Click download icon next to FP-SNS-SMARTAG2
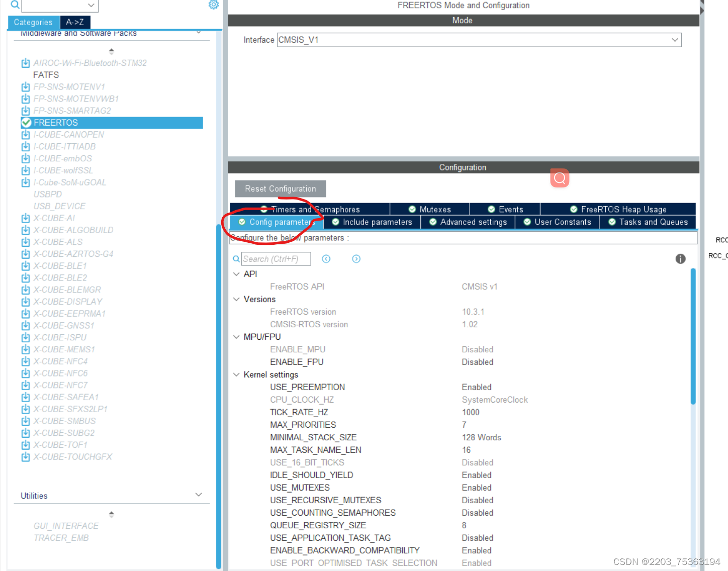The height and width of the screenshot is (571, 728). (26, 111)
